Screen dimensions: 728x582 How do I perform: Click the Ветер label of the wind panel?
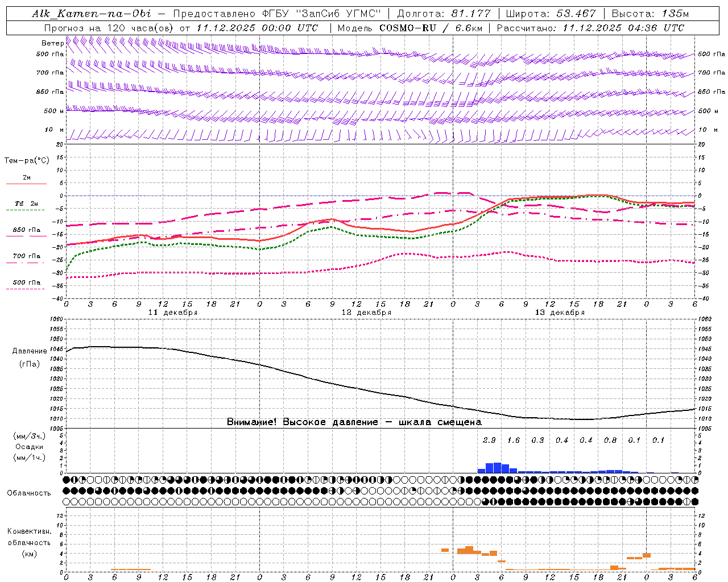pyautogui.click(x=53, y=43)
